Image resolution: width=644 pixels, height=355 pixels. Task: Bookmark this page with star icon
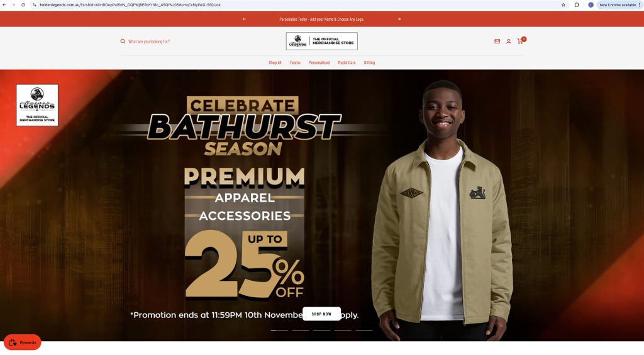(x=563, y=5)
